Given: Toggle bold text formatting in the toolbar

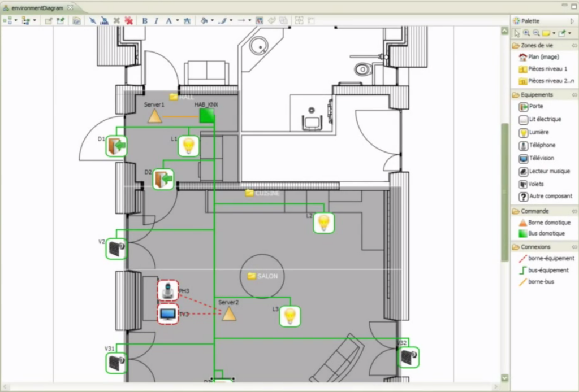Looking at the screenshot, I should point(146,20).
